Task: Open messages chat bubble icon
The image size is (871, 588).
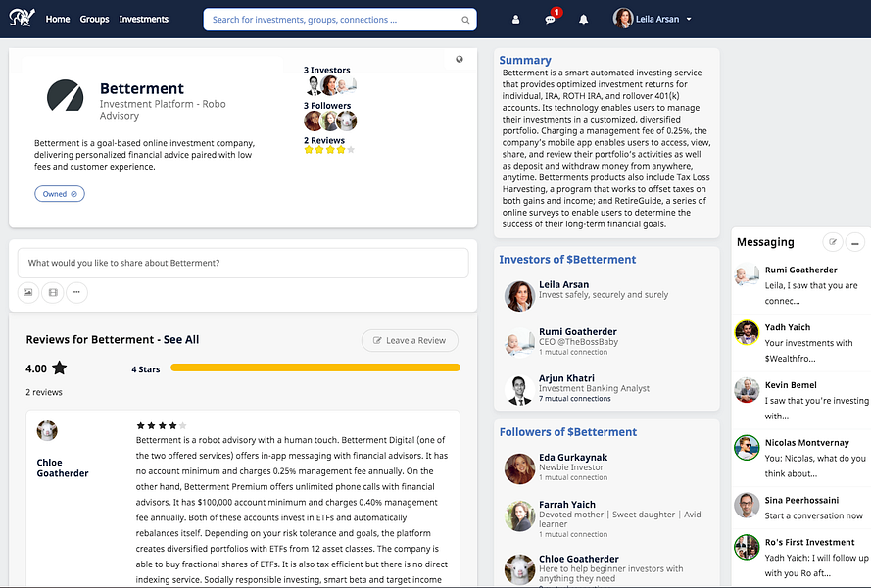Action: click(550, 20)
